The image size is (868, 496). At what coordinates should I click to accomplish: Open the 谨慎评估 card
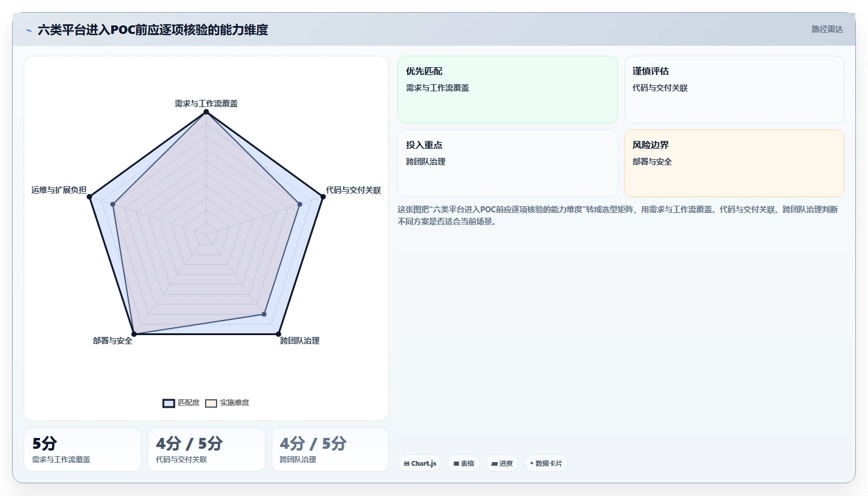click(734, 90)
